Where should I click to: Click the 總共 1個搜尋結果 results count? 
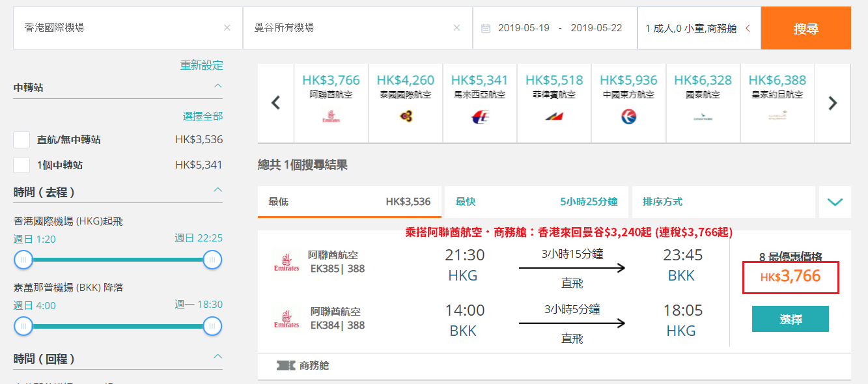(x=303, y=165)
